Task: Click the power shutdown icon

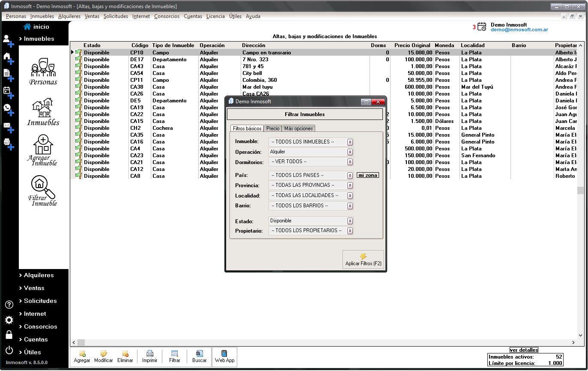Action: pyautogui.click(x=9, y=350)
